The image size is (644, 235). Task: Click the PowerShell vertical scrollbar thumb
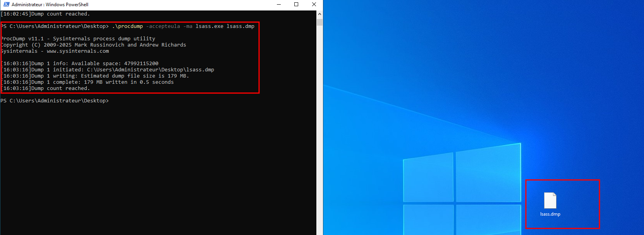point(319,22)
